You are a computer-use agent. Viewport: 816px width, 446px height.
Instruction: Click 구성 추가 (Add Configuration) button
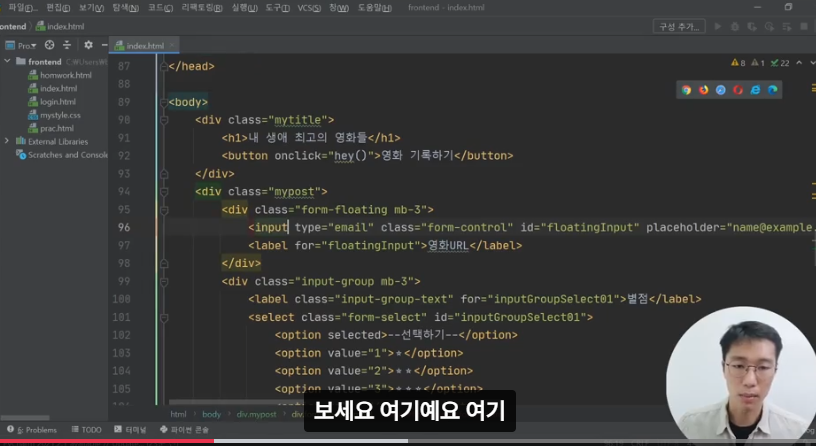679,26
